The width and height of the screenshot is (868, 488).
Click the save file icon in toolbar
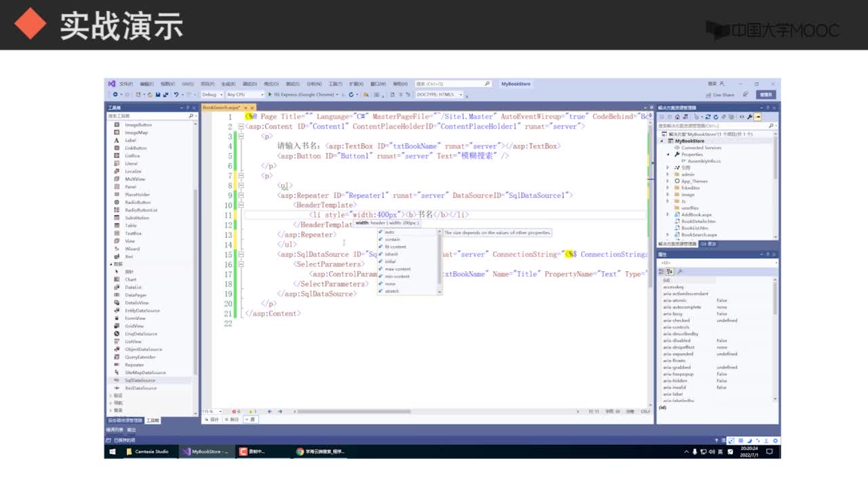[157, 95]
